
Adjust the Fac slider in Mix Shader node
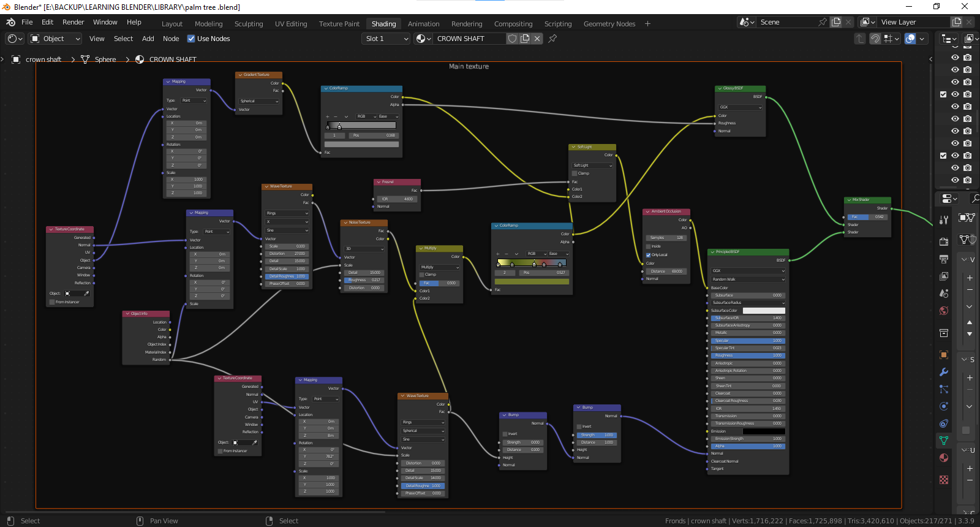867,217
